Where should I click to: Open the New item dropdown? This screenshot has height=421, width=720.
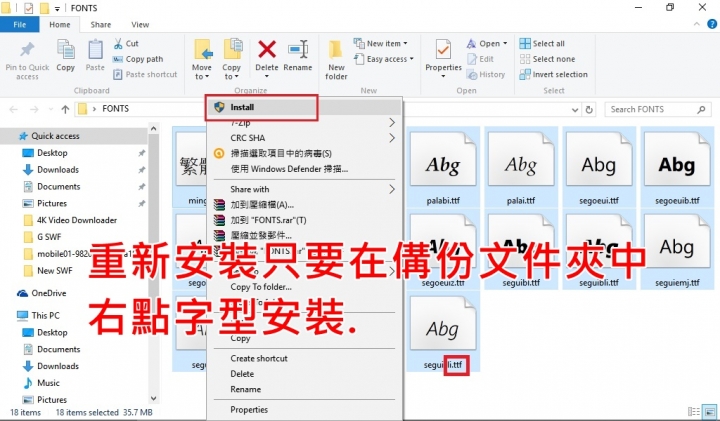(x=381, y=43)
